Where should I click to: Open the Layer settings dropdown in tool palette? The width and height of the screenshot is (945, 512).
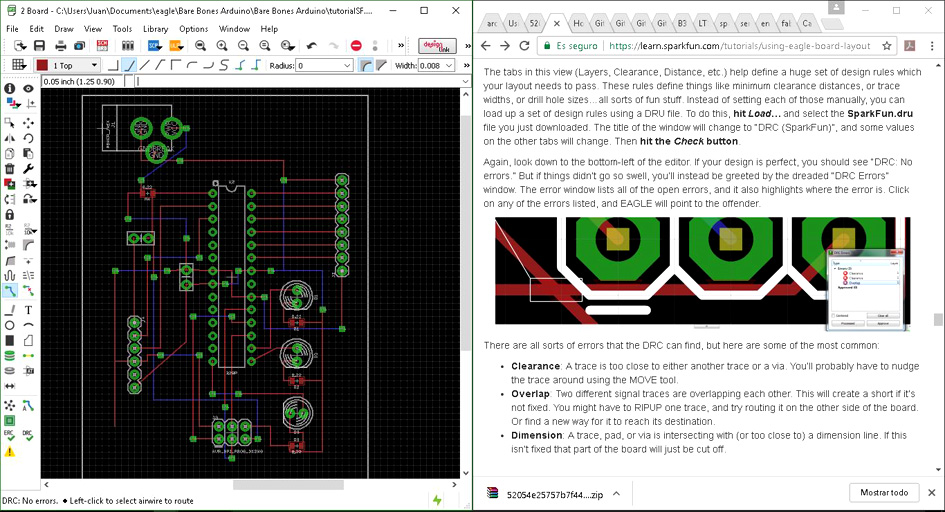point(13,104)
